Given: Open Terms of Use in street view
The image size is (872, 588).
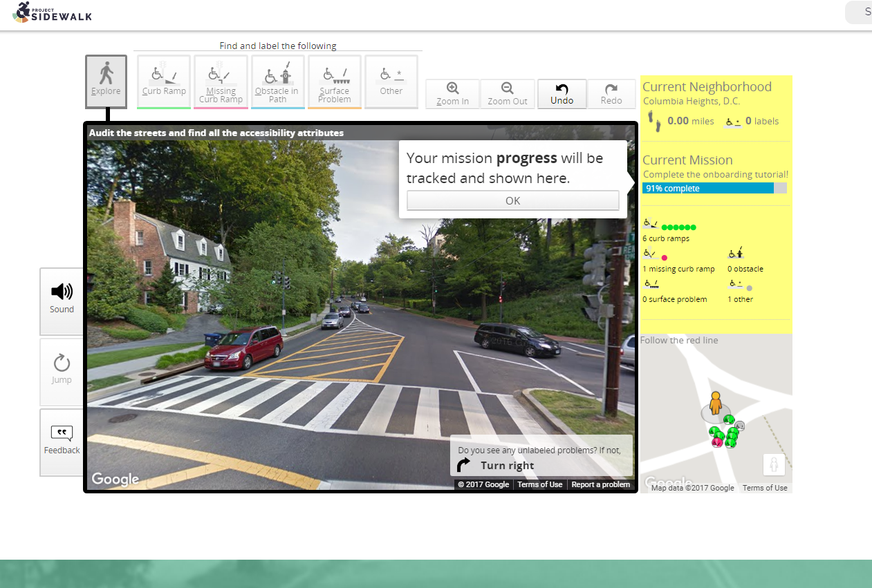Looking at the screenshot, I should (x=539, y=484).
